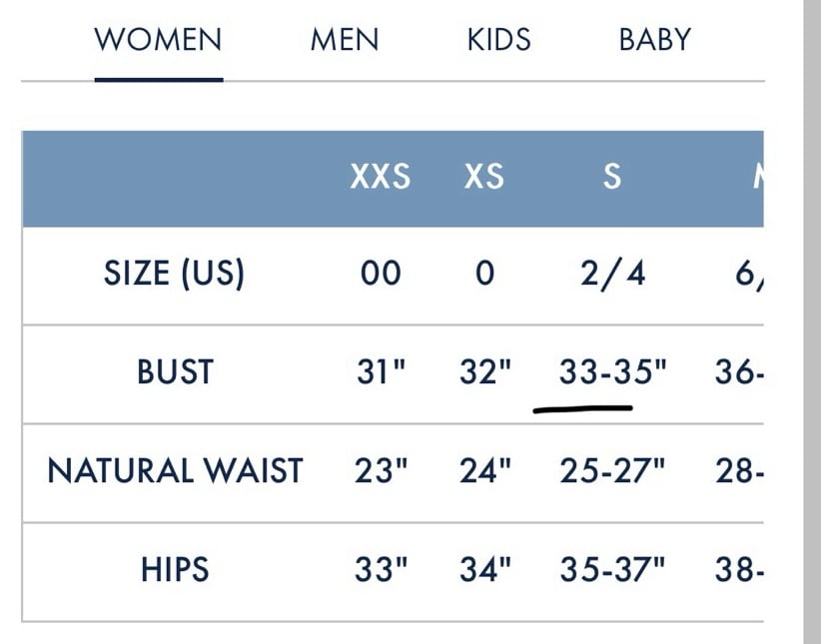
Task: Open the MEN size chart tab
Action: 345,40
